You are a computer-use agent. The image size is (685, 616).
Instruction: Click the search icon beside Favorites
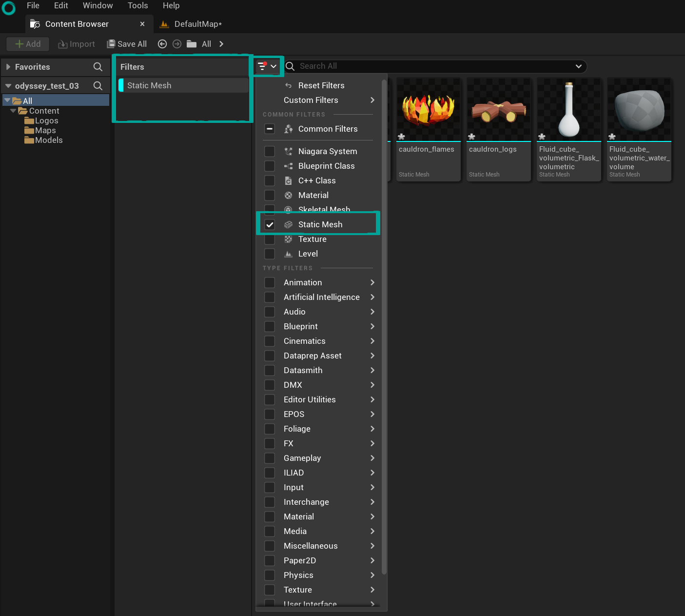click(x=98, y=67)
